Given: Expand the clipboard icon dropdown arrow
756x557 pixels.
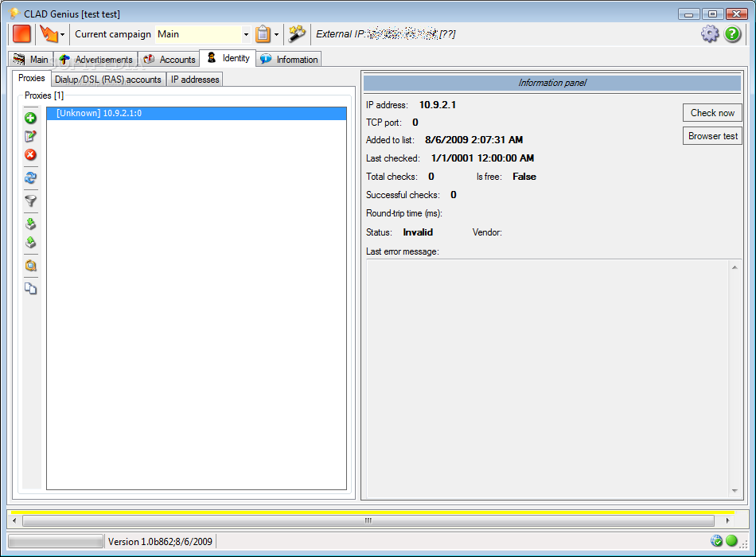Looking at the screenshot, I should point(276,35).
